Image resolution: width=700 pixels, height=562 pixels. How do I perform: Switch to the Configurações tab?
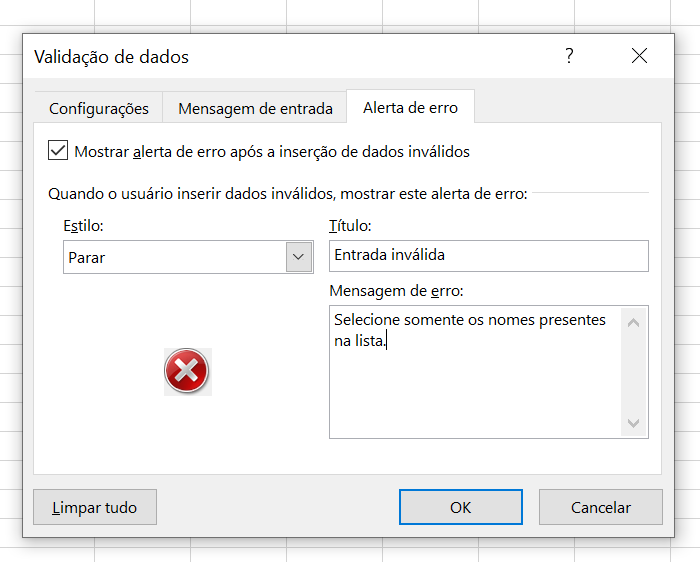[99, 108]
